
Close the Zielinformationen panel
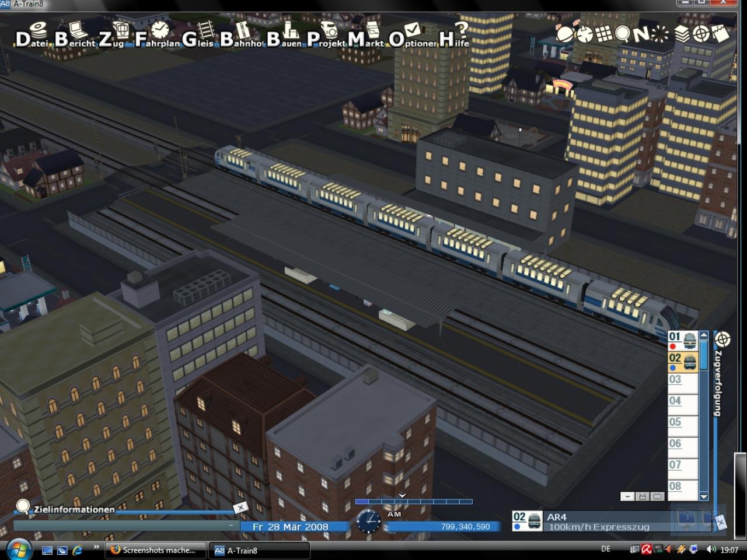[x=240, y=508]
